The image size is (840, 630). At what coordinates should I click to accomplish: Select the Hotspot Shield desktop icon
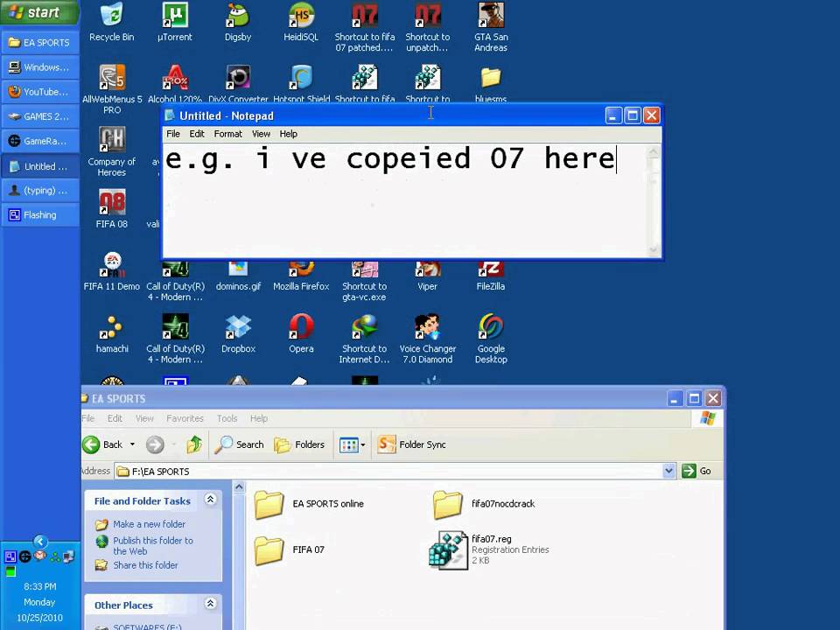301,84
